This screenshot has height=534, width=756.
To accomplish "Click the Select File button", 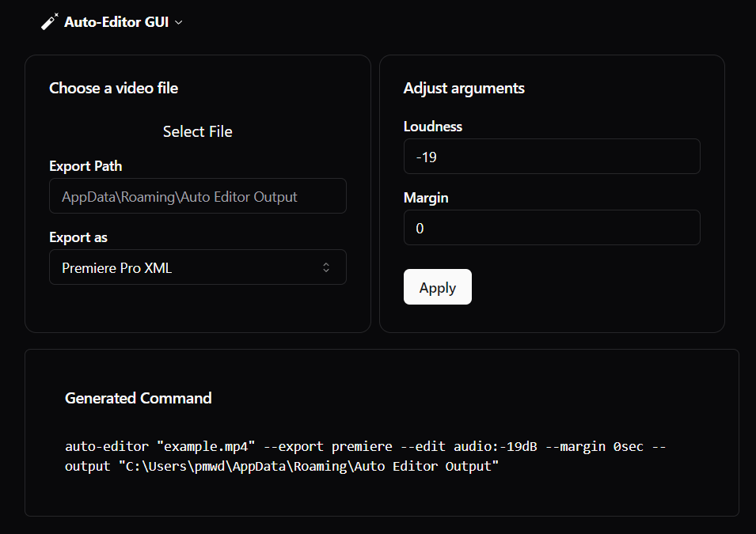I will (198, 131).
